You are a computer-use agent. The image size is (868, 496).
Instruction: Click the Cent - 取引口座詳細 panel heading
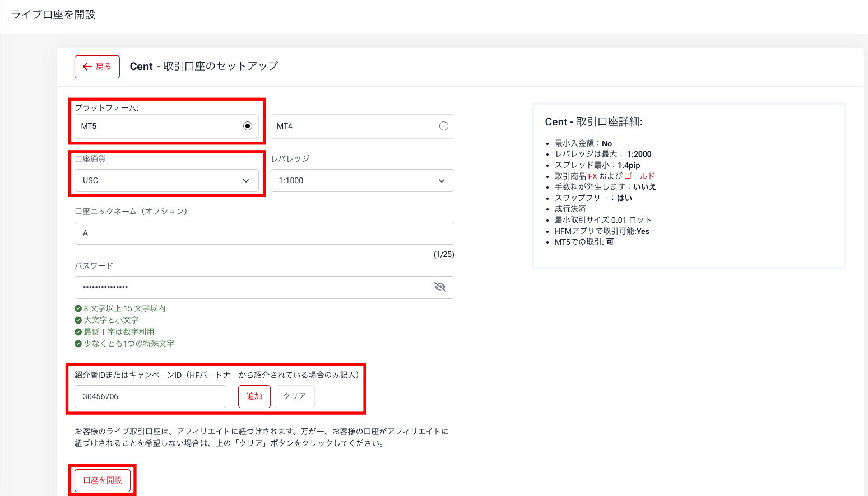[593, 122]
